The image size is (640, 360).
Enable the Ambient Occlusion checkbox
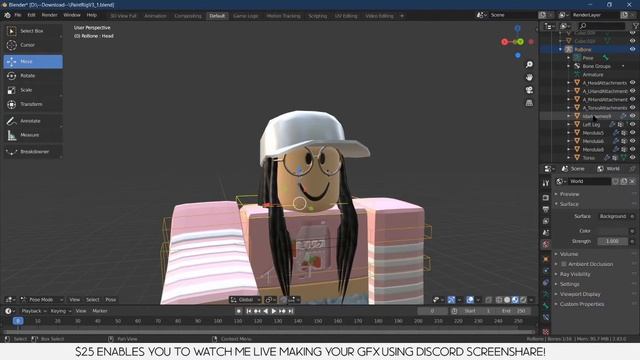[564, 264]
